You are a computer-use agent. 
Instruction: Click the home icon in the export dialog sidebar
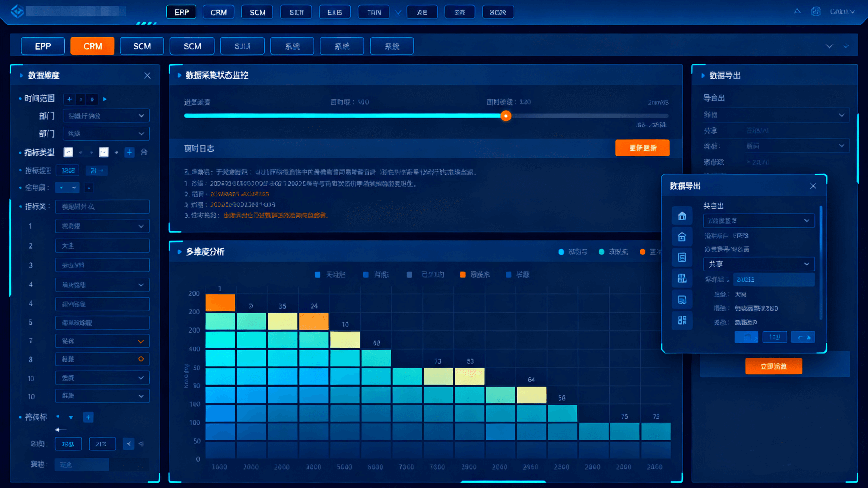pos(682,216)
